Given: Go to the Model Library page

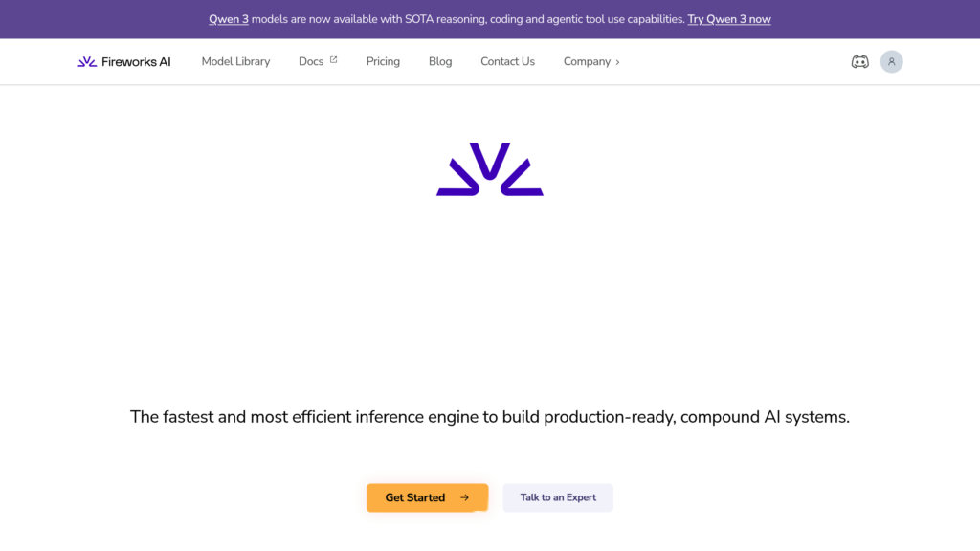Looking at the screenshot, I should [235, 62].
